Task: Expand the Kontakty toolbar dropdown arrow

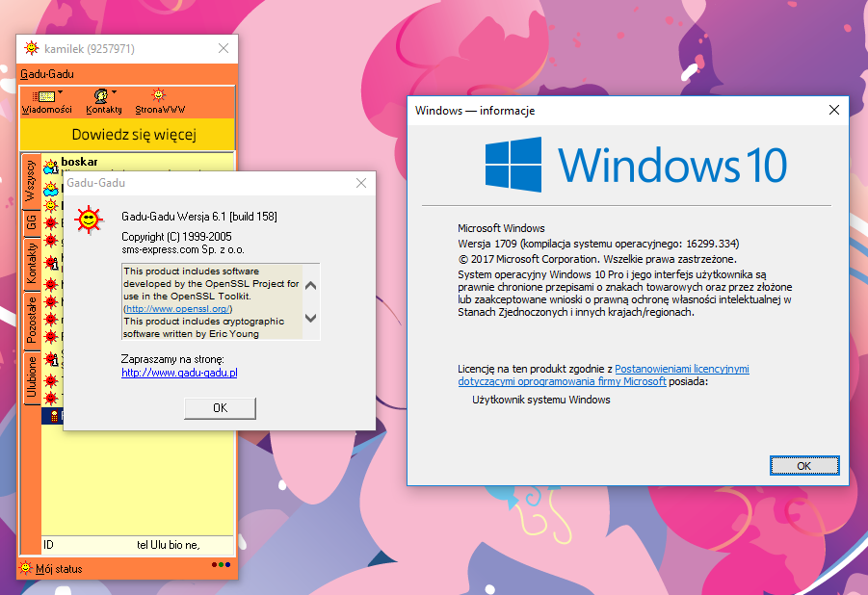Action: coord(114,91)
